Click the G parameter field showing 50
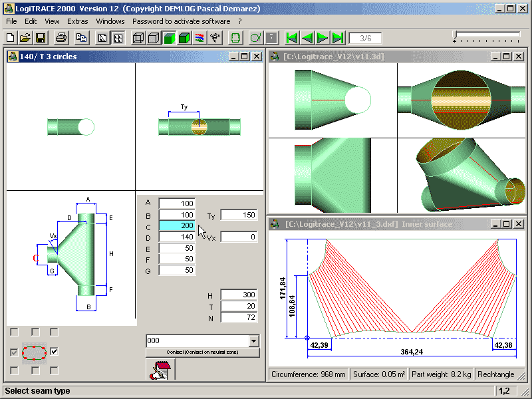Viewport: 532px width, 399px height. [x=177, y=270]
